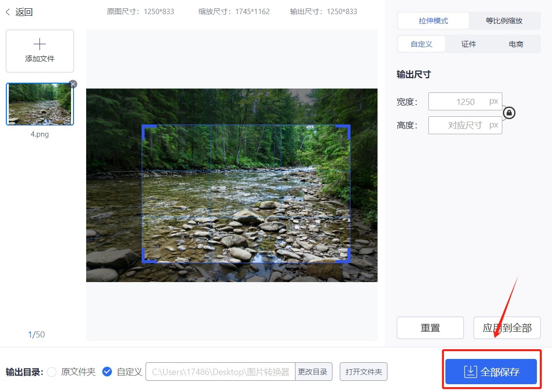Screen dimensions: 552x392
Task: Toggle the aspect ratio lock icon
Action: point(509,113)
